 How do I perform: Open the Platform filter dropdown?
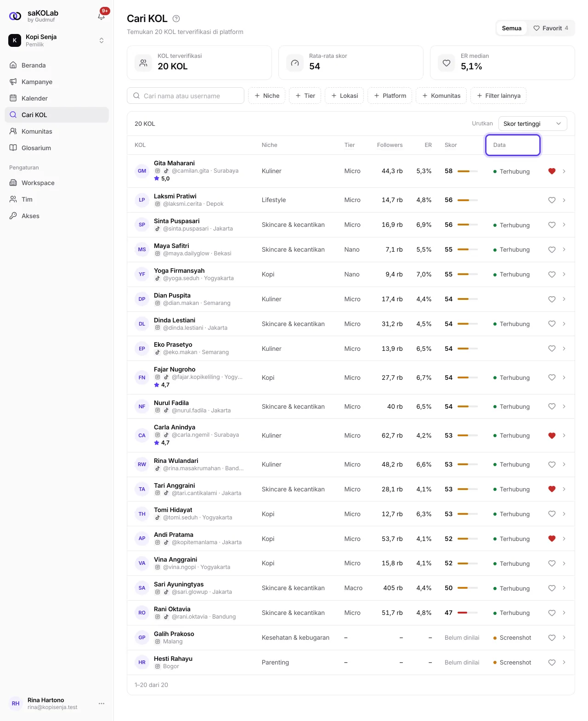390,96
